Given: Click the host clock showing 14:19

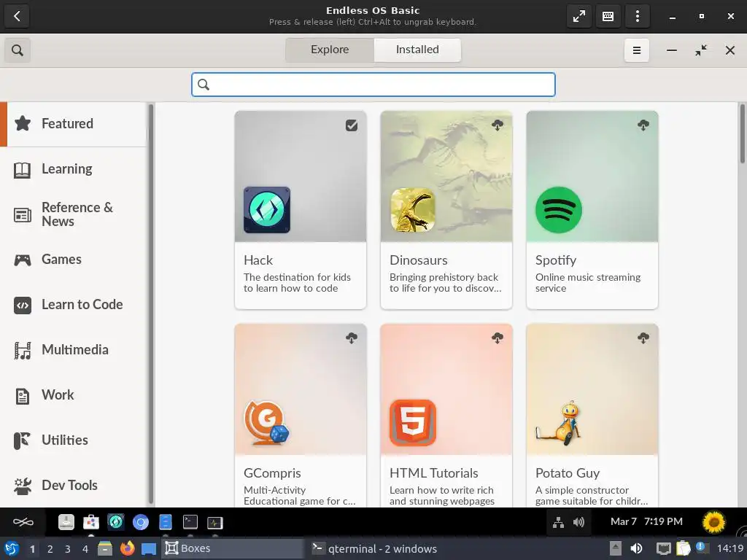Looking at the screenshot, I should [729, 548].
